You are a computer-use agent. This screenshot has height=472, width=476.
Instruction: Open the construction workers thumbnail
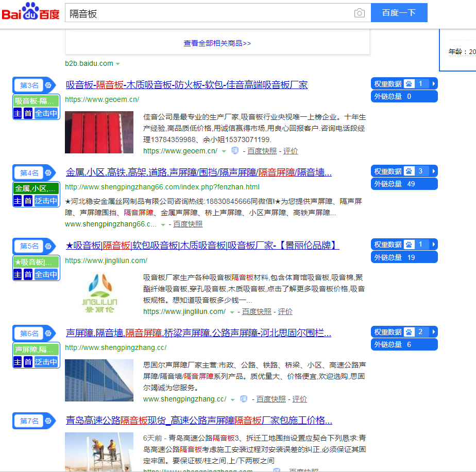(99, 452)
